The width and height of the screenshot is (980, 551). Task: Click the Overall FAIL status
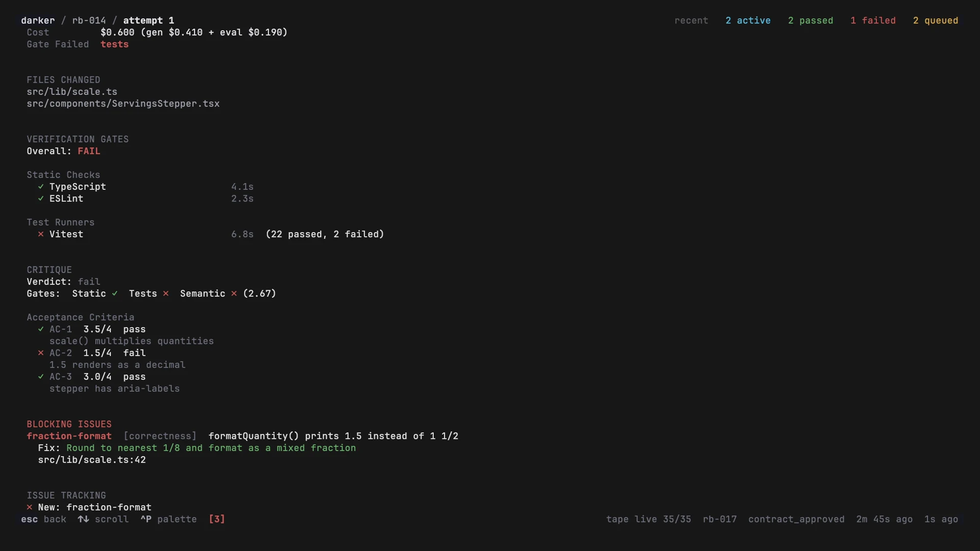click(89, 151)
